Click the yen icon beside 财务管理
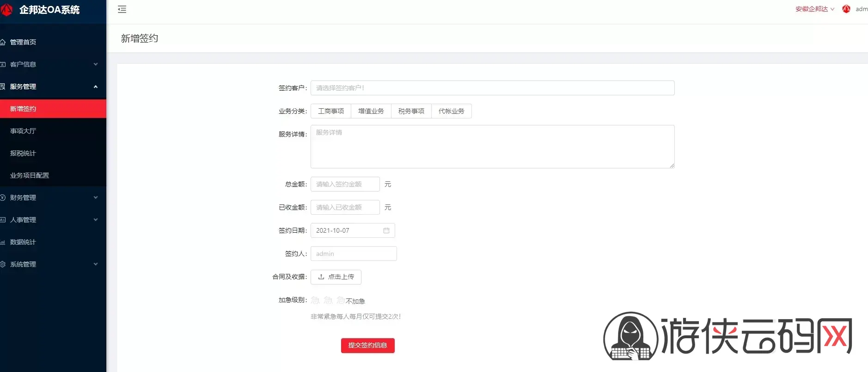Viewport: 868px width, 372px height. 3,198
